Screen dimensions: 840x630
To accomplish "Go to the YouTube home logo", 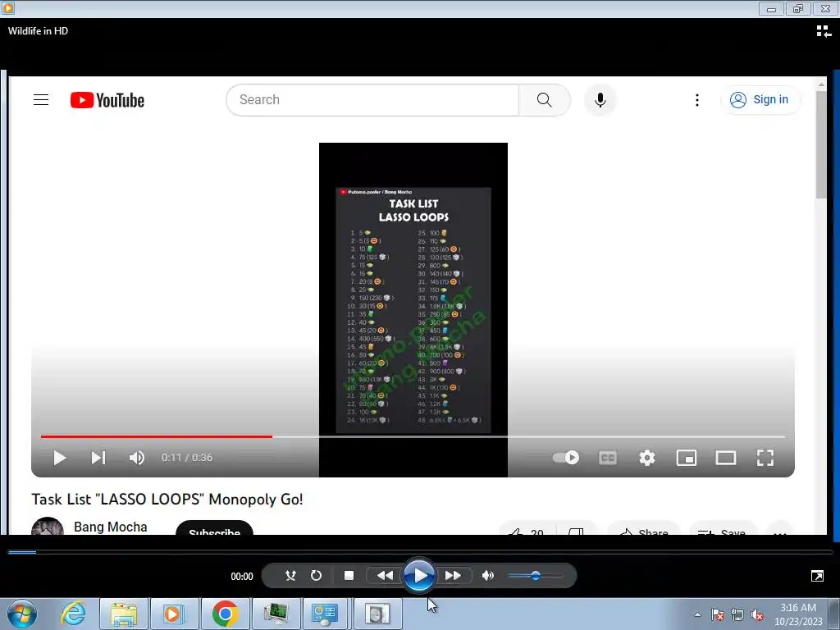I will pyautogui.click(x=107, y=100).
